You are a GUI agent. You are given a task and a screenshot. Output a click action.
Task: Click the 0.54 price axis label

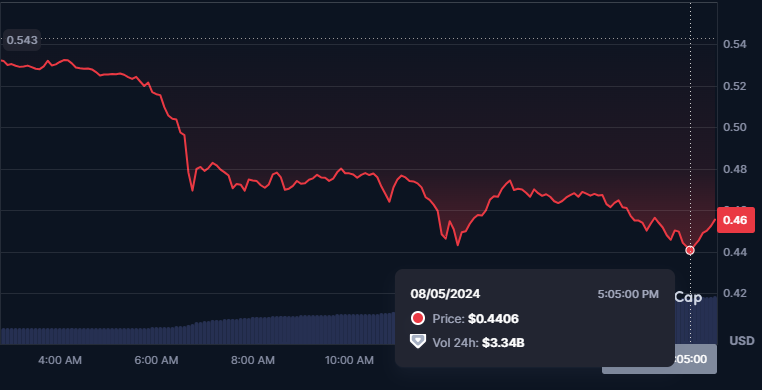pyautogui.click(x=735, y=44)
